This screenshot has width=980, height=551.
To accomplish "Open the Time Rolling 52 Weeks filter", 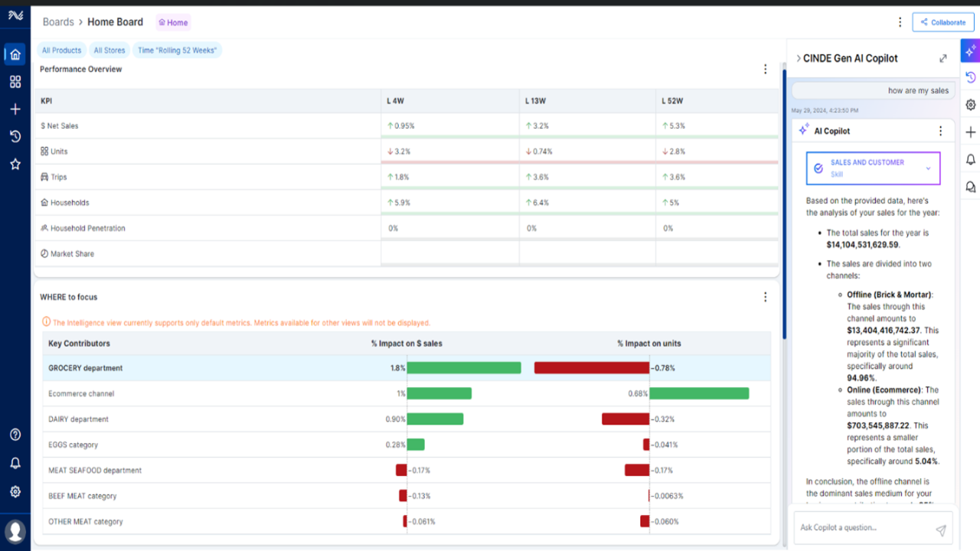I will tap(178, 51).
